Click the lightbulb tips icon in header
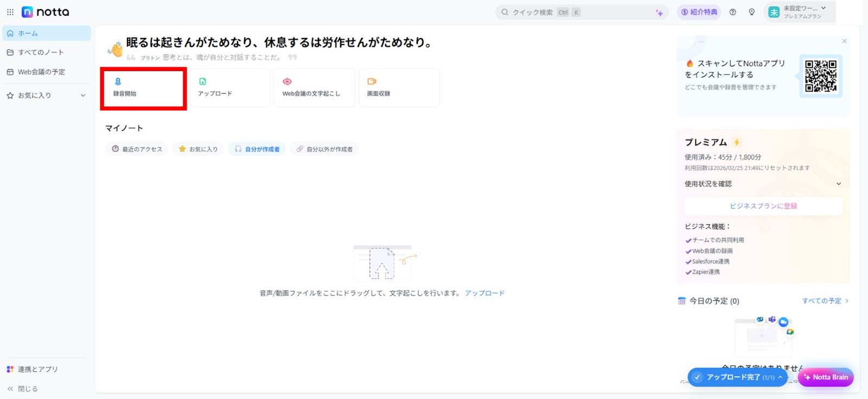The image size is (868, 399). tap(752, 12)
